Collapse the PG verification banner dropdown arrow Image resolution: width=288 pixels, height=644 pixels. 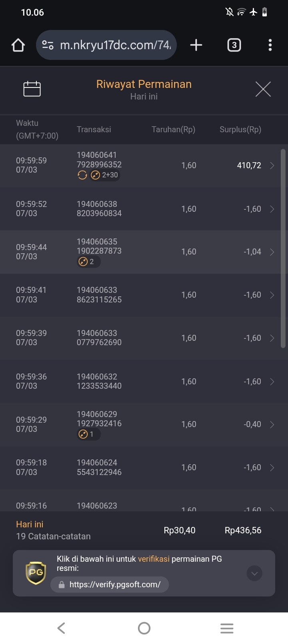254,573
